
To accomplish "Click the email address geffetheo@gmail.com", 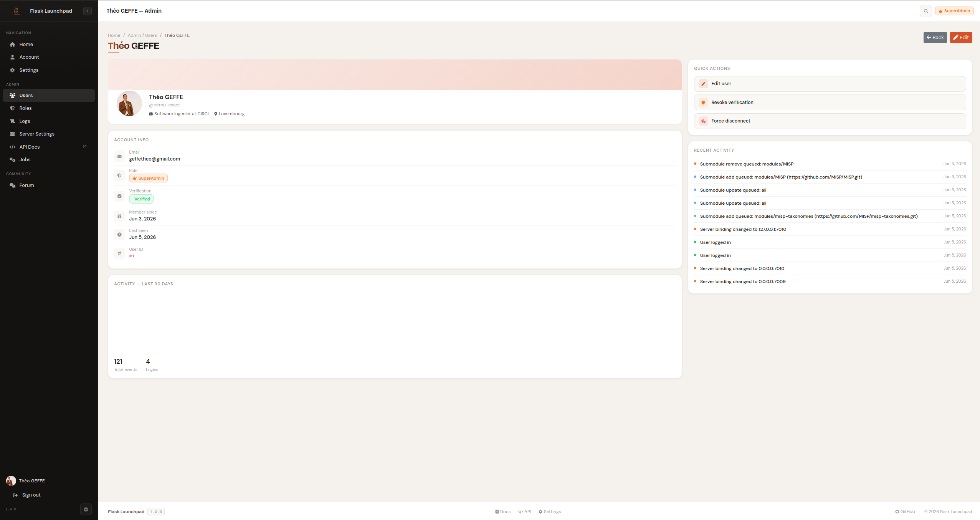I will pos(154,159).
